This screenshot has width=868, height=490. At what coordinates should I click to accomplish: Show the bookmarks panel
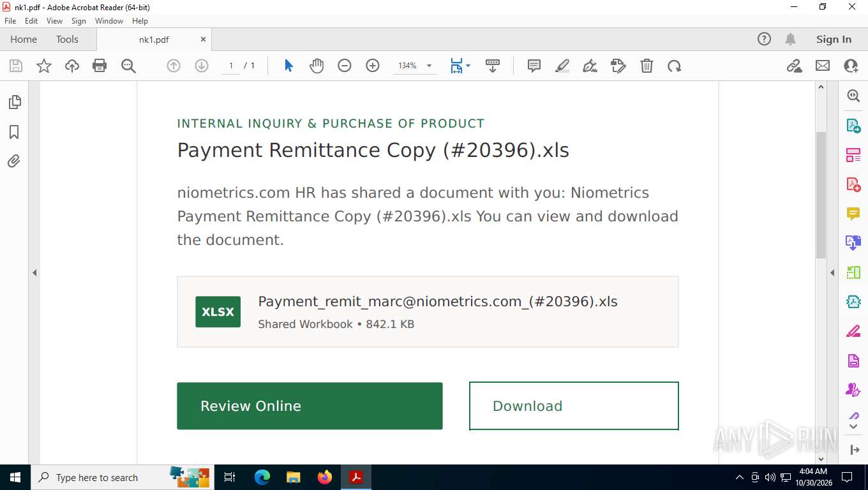(x=14, y=132)
